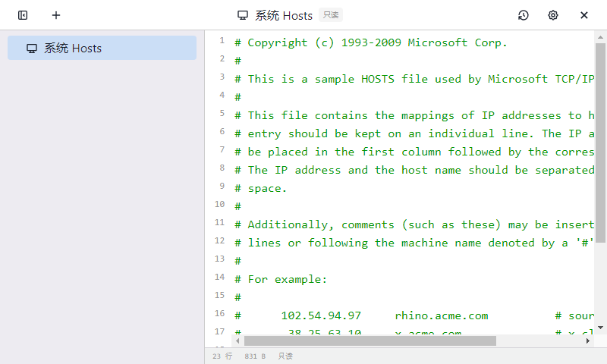The width and height of the screenshot is (607, 364).
Task: Click the horizontal scrollbar right arrow
Action: [588, 341]
